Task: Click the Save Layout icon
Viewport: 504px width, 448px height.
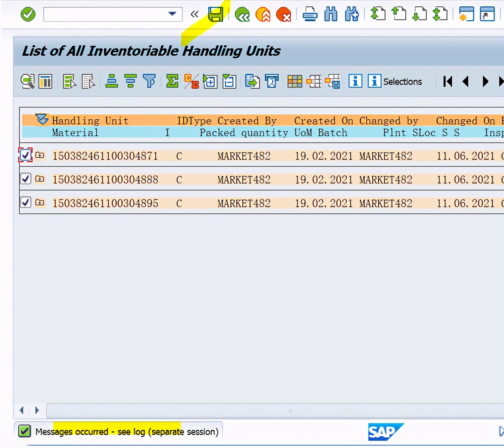Action: (x=333, y=81)
